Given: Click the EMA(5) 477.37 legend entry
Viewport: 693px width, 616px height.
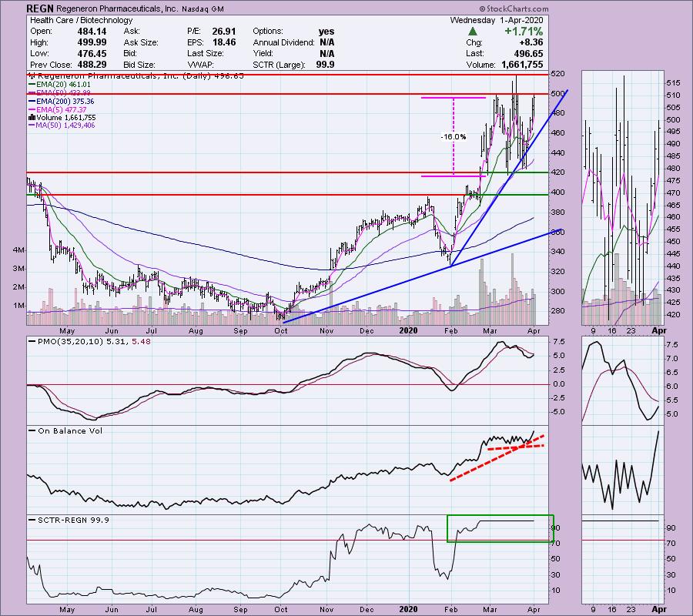Looking at the screenshot, I should (58, 109).
